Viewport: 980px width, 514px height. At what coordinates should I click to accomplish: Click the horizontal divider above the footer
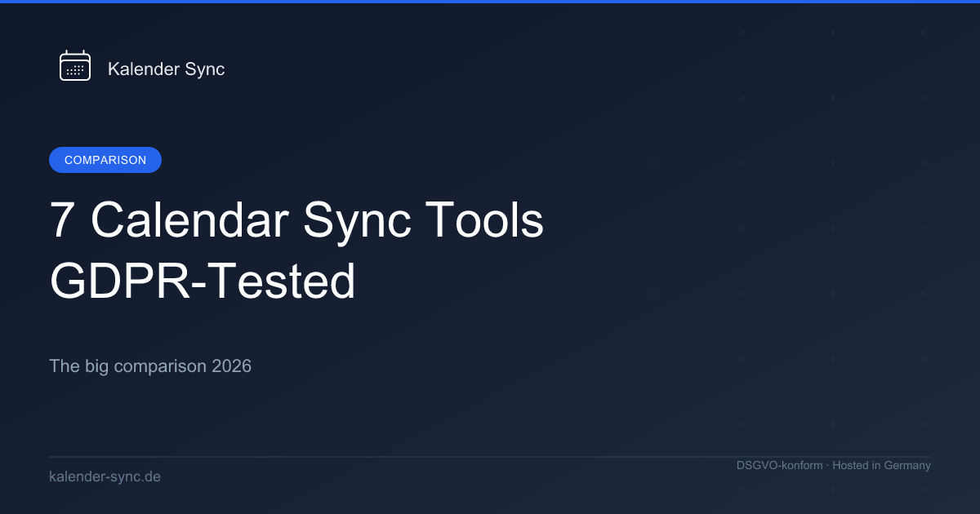pyautogui.click(x=490, y=457)
